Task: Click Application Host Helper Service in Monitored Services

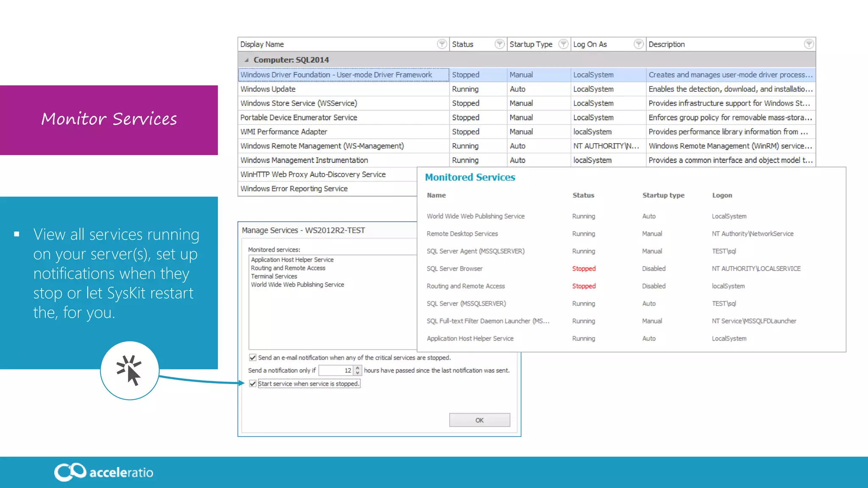Action: [470, 338]
